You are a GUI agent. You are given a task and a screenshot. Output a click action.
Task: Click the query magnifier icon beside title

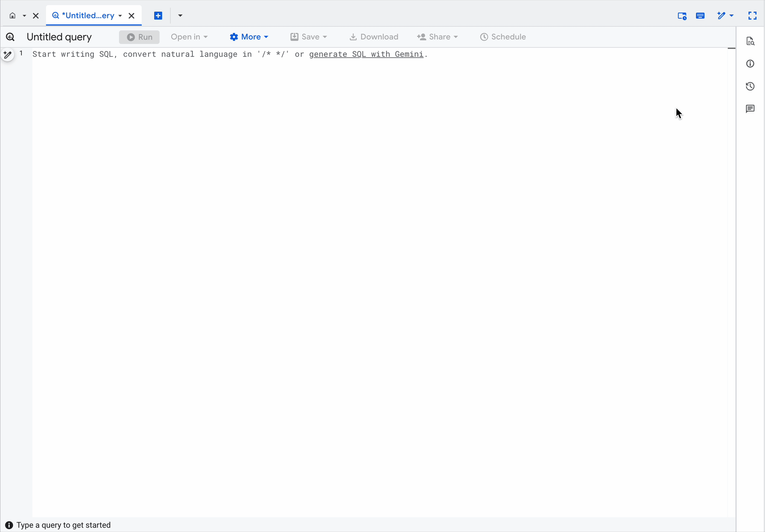tap(10, 37)
